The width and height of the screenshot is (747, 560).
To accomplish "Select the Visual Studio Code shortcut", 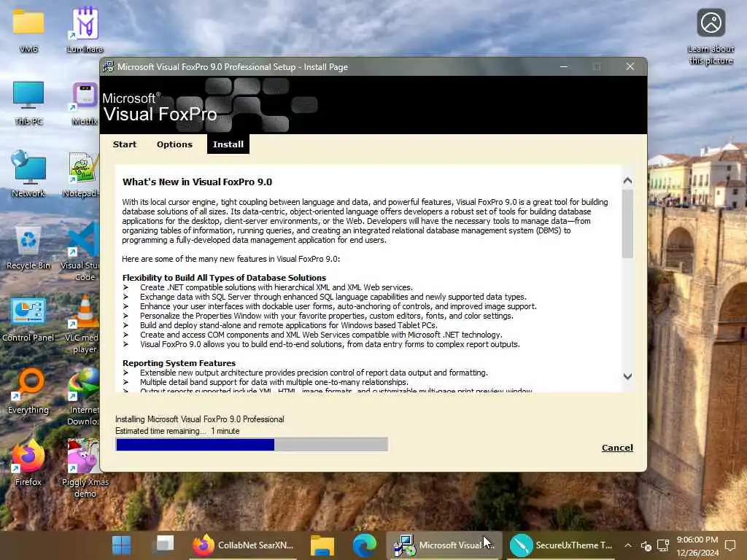I will pos(82,252).
